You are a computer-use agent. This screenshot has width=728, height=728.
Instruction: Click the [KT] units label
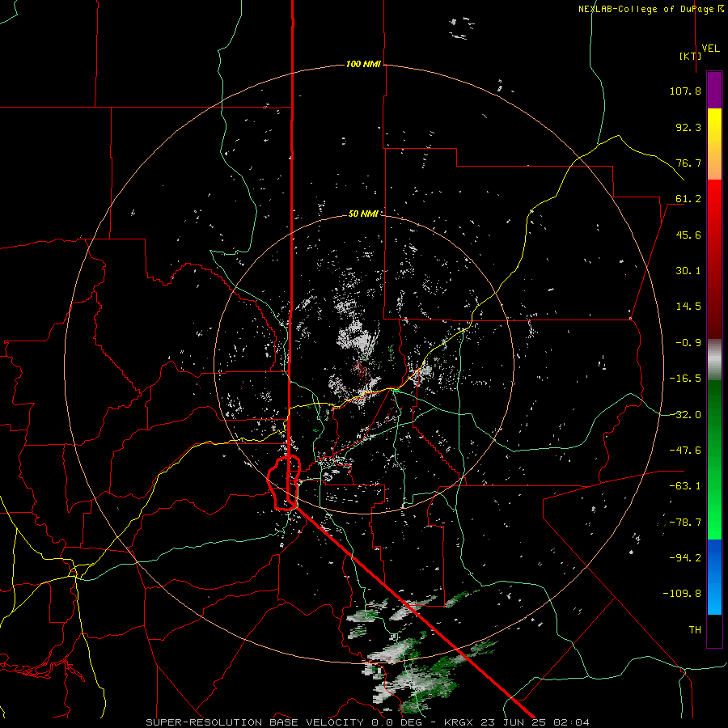point(690,56)
